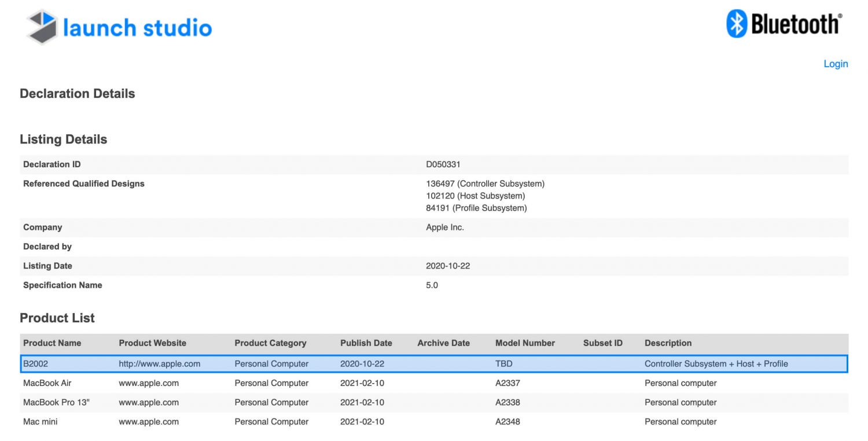Click the 136497 Controller Subsystem reference
The image size is (868, 441).
[485, 183]
